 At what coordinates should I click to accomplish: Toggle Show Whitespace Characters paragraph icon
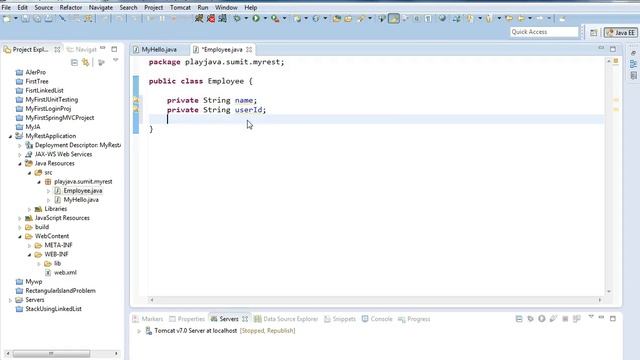[x=428, y=19]
